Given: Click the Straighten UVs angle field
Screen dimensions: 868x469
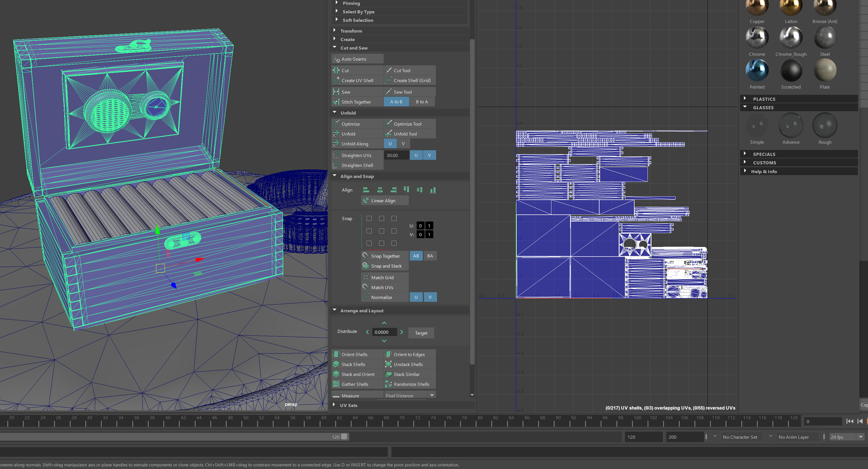Looking at the screenshot, I should pyautogui.click(x=396, y=156).
